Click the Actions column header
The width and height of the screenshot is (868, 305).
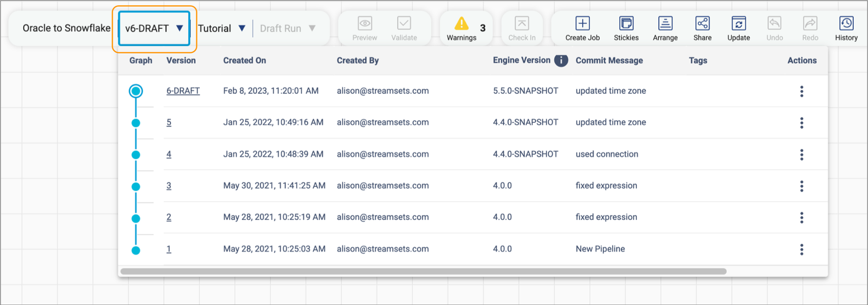(x=802, y=60)
